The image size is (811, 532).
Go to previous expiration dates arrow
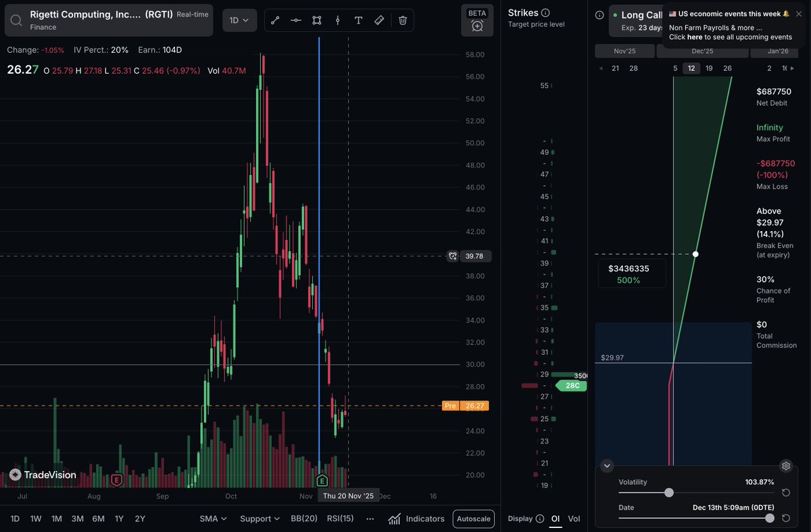[601, 68]
